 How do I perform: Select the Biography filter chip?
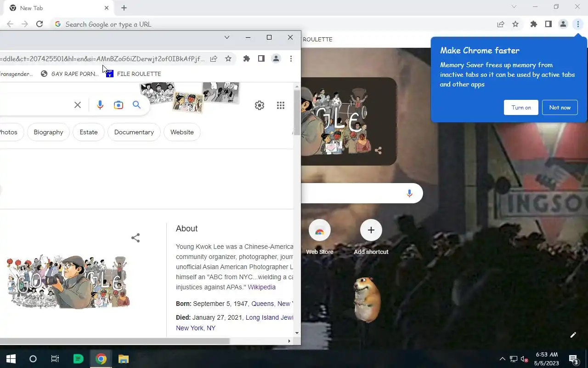(48, 132)
